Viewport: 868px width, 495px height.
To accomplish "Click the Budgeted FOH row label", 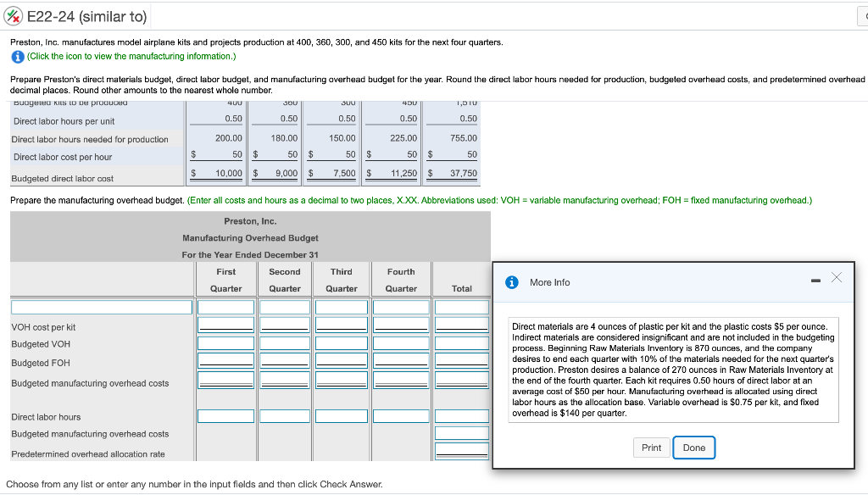I will (x=41, y=363).
